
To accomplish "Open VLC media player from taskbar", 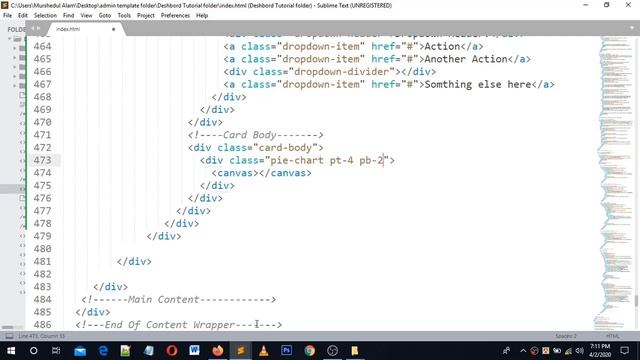I will pos(264,351).
